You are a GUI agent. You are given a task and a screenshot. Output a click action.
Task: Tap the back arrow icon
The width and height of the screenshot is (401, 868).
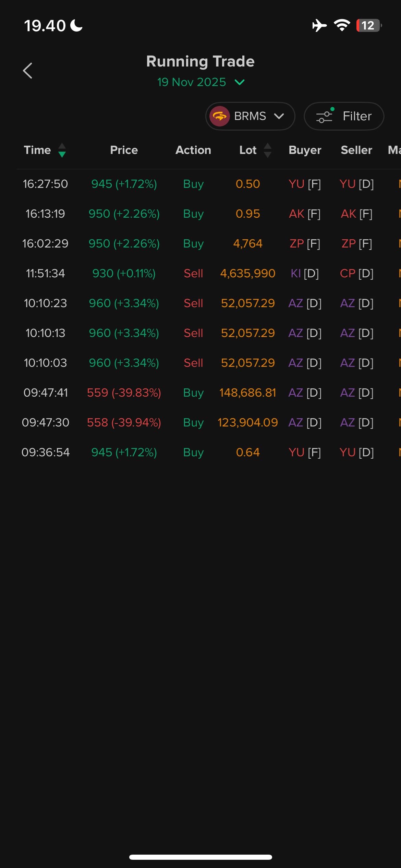click(x=28, y=71)
